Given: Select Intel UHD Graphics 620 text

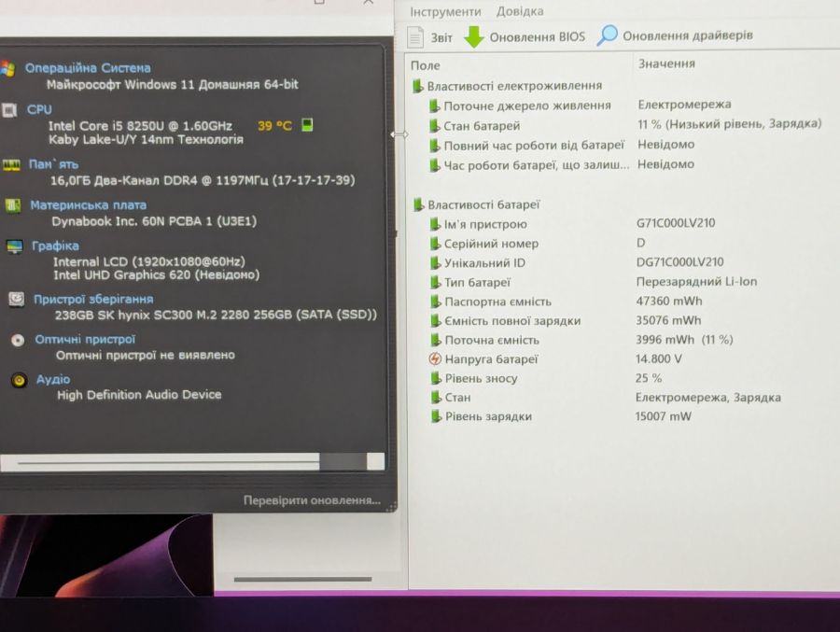Looking at the screenshot, I should click(156, 275).
